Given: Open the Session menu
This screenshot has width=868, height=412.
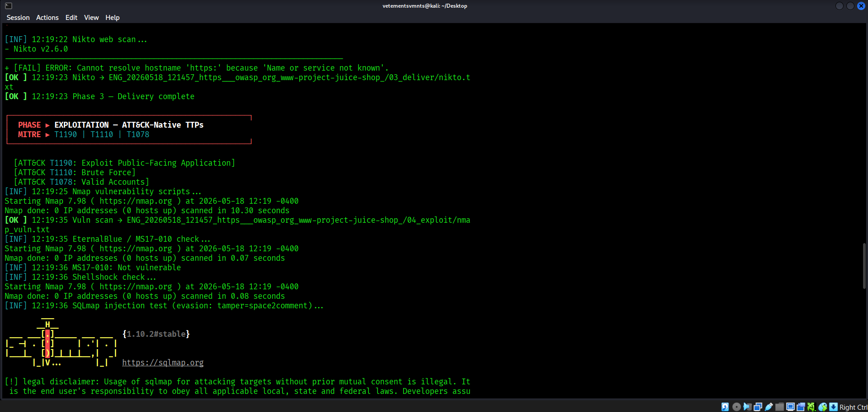Looking at the screenshot, I should tap(18, 18).
